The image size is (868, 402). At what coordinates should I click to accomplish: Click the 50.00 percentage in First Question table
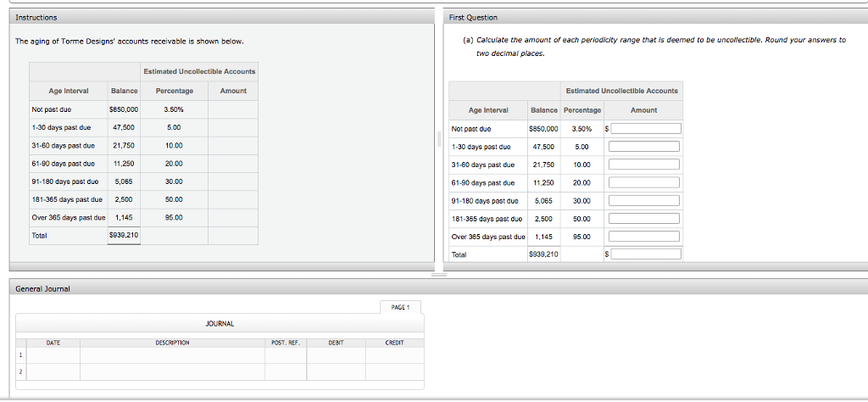[581, 219]
